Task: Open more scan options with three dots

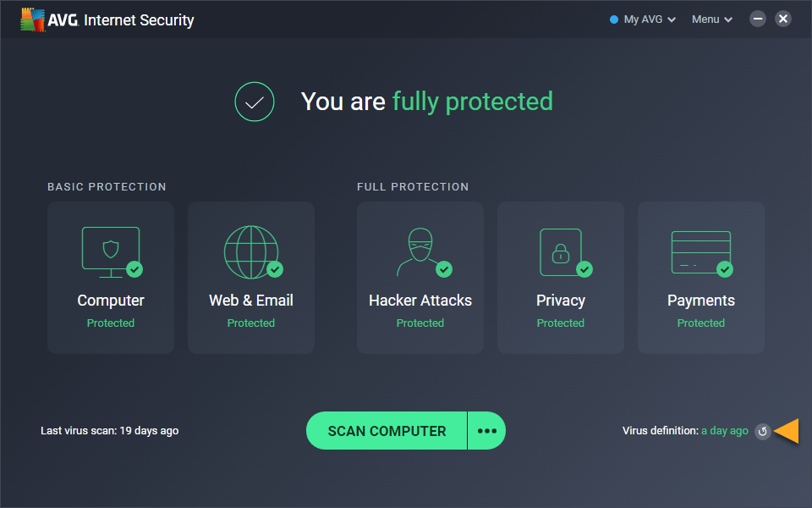Action: [x=486, y=431]
